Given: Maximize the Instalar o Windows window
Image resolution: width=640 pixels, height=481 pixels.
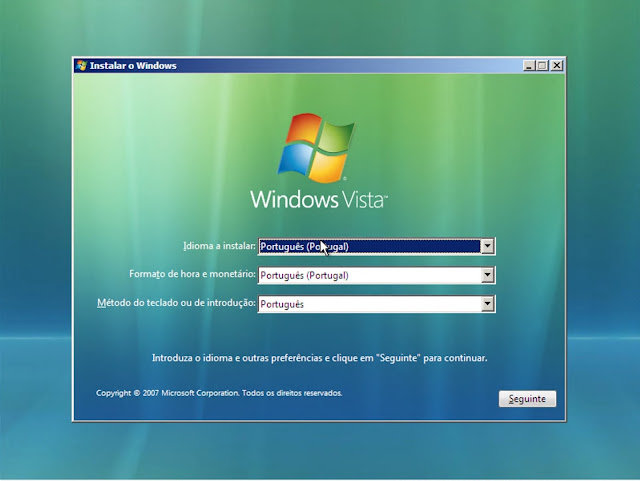Looking at the screenshot, I should tap(542, 65).
